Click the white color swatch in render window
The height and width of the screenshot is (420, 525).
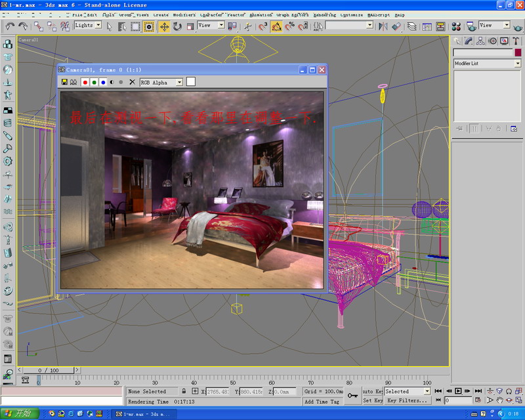[x=190, y=82]
